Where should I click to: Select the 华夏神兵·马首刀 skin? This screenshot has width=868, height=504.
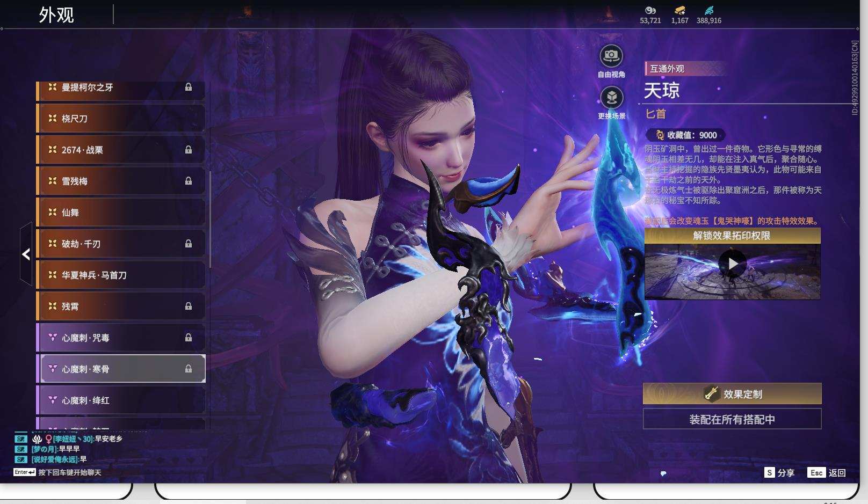pyautogui.click(x=121, y=275)
